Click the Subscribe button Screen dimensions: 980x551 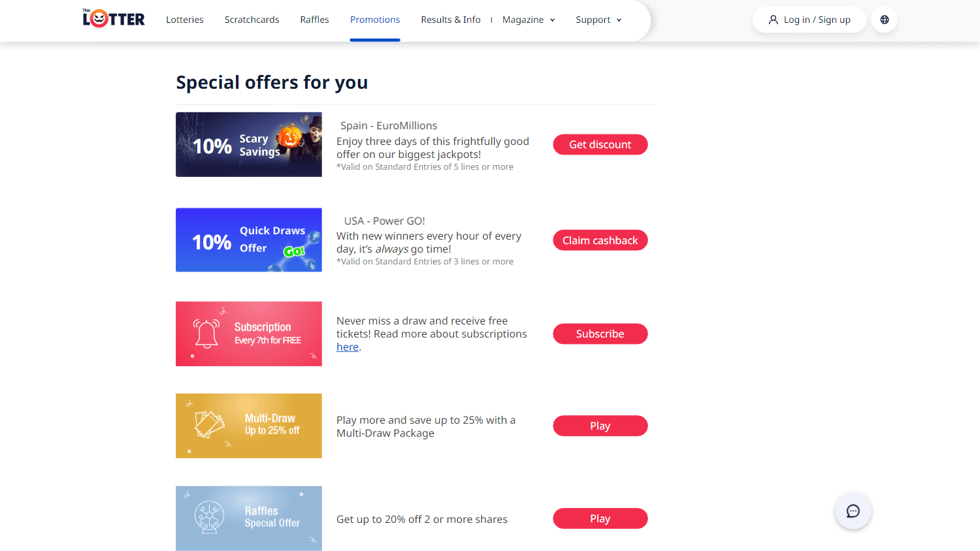tap(600, 334)
